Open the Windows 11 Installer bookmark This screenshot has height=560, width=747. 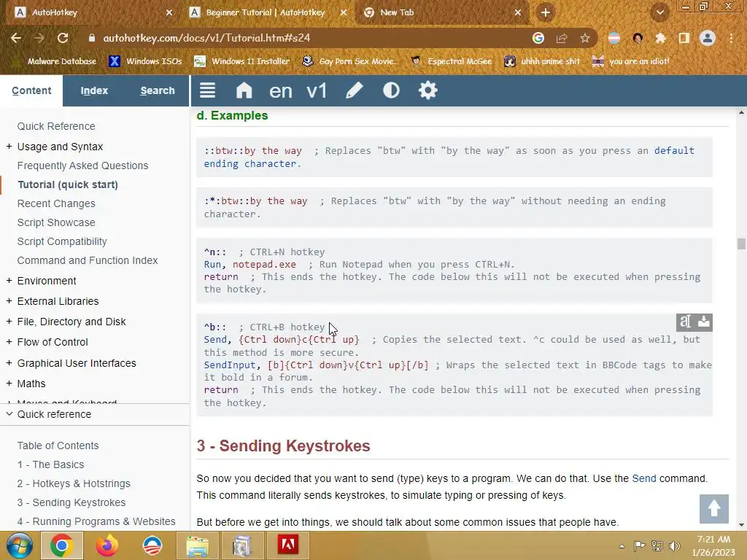(242, 61)
